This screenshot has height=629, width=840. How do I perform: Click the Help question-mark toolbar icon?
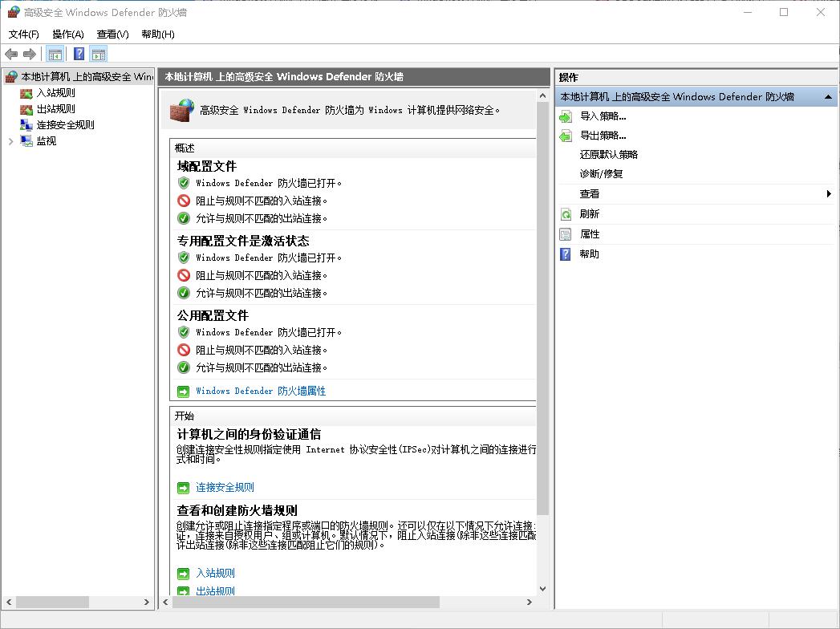click(x=77, y=54)
